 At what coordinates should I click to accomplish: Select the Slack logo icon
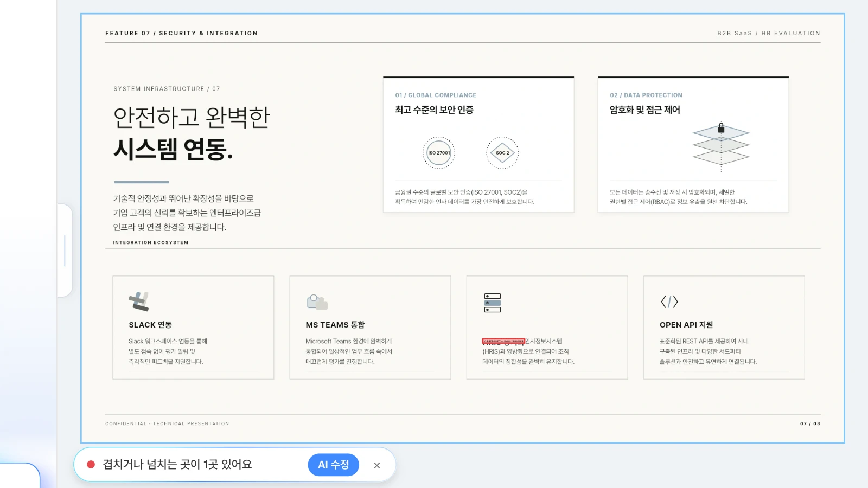[x=139, y=301]
